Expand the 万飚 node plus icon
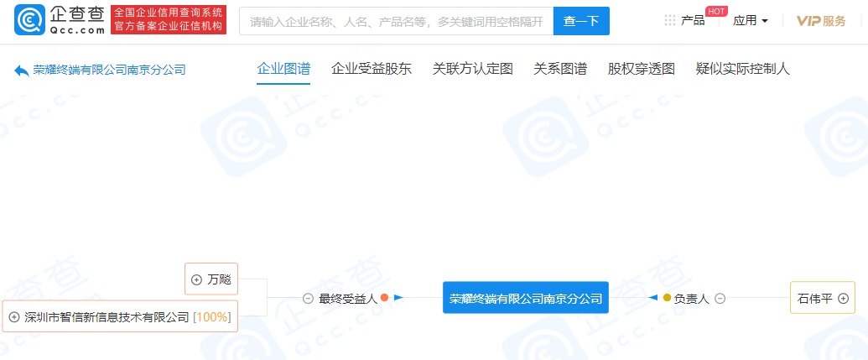The image size is (868, 360). (x=196, y=279)
